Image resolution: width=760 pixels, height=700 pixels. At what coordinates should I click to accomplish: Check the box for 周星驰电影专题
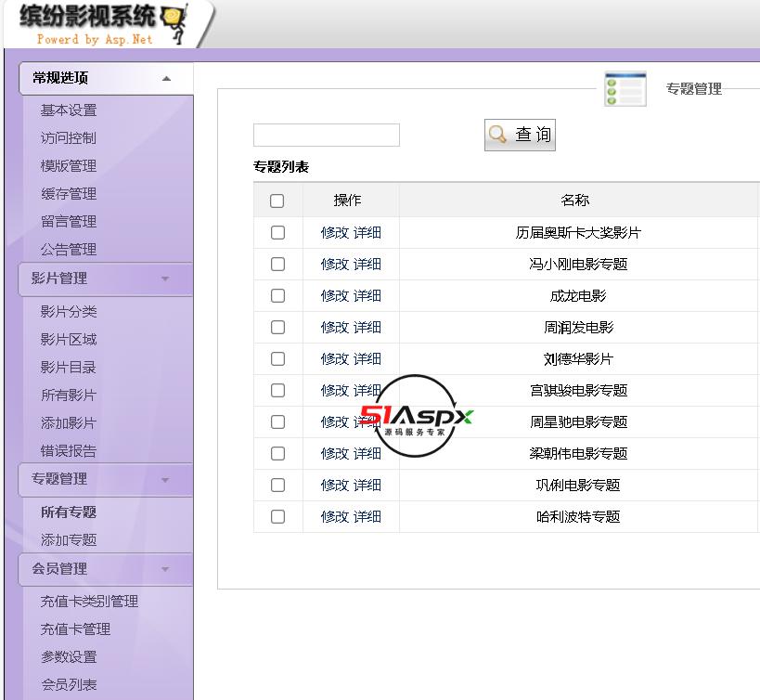pos(277,421)
